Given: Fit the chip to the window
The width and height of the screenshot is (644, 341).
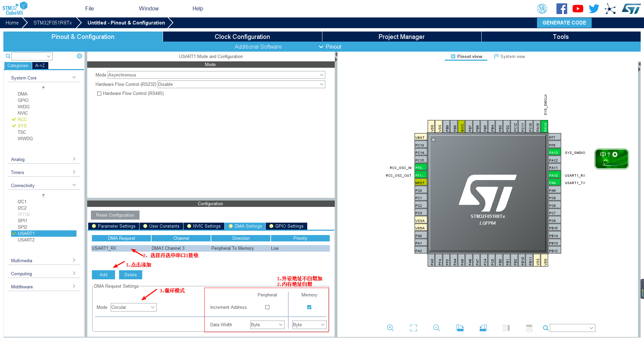Looking at the screenshot, I should coord(414,328).
